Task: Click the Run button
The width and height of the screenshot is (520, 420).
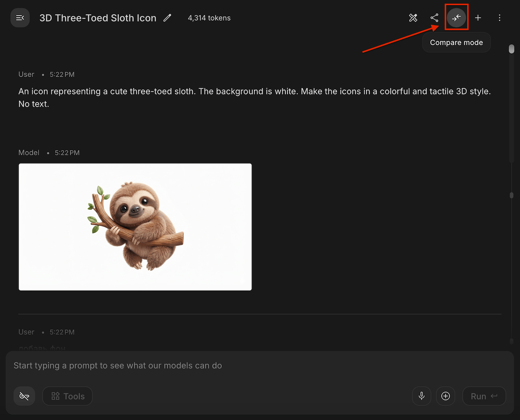Action: click(x=484, y=396)
